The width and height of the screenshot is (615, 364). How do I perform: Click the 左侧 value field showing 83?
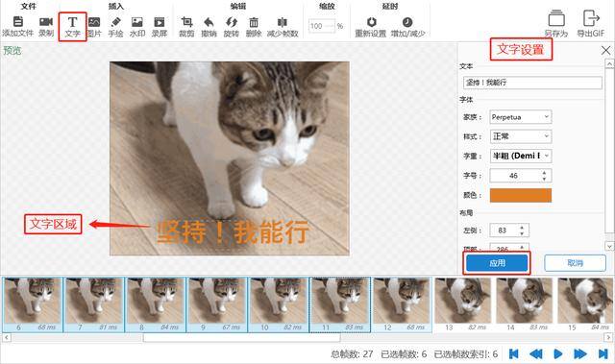point(504,231)
